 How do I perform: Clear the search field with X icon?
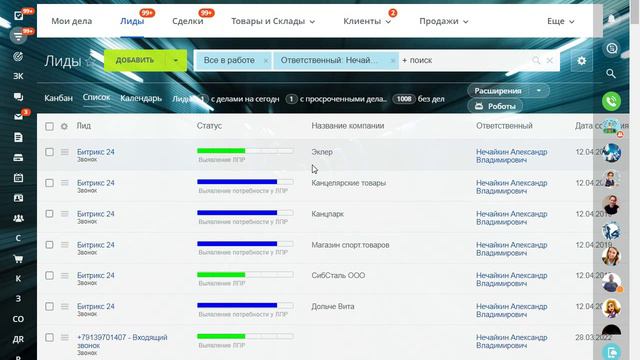pos(550,60)
